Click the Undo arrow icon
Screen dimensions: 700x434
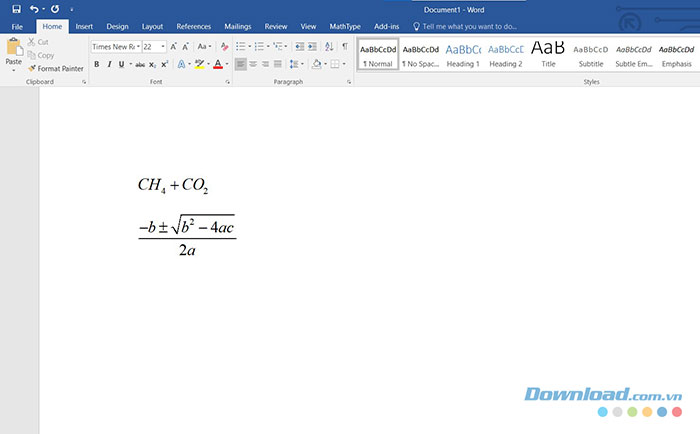[35, 8]
